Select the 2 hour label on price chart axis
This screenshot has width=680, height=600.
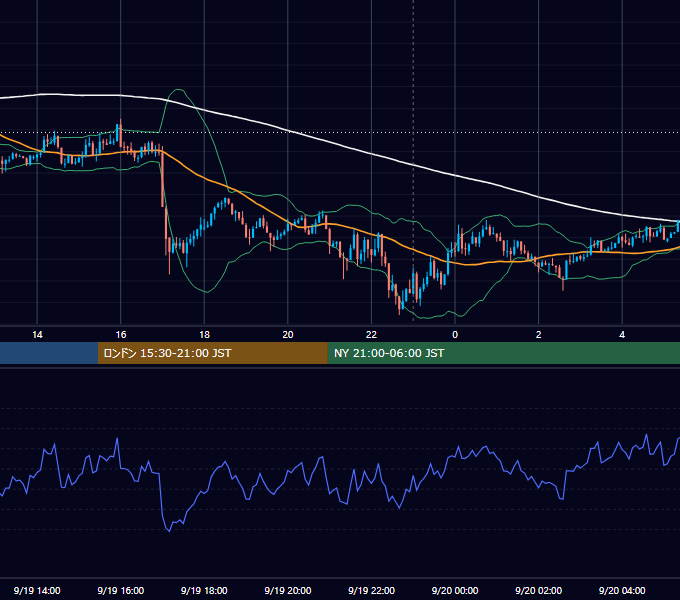539,335
